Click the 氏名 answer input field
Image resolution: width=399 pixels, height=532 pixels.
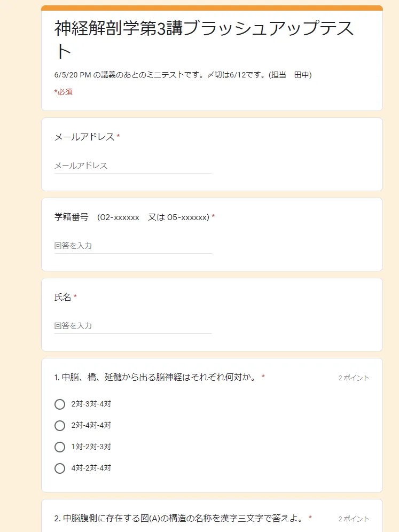click(133, 326)
